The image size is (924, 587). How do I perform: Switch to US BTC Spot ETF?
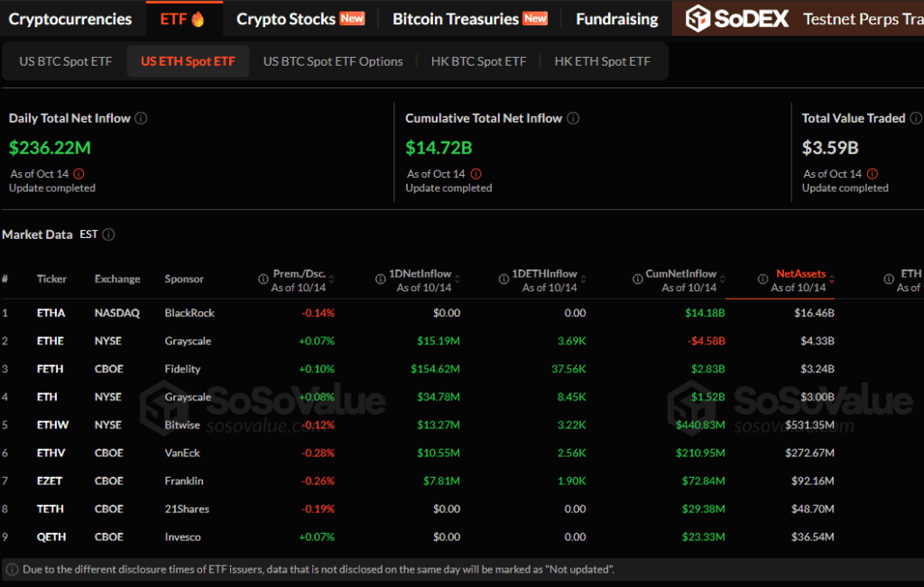click(x=65, y=61)
